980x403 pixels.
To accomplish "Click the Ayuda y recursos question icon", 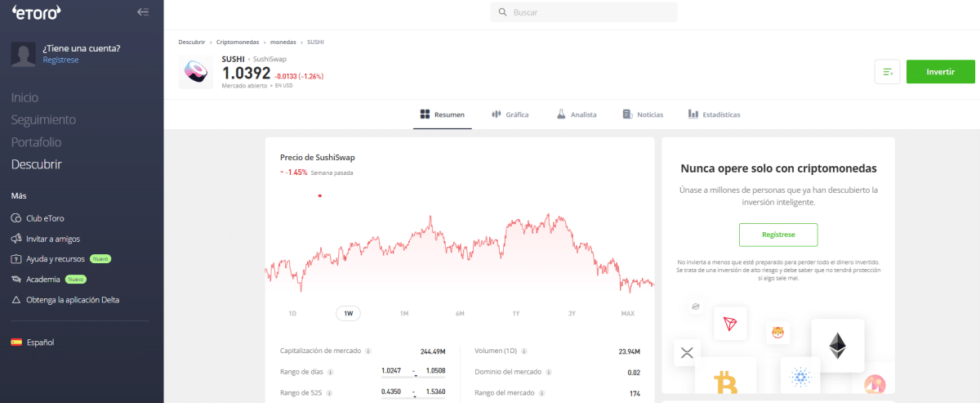I will 17,259.
